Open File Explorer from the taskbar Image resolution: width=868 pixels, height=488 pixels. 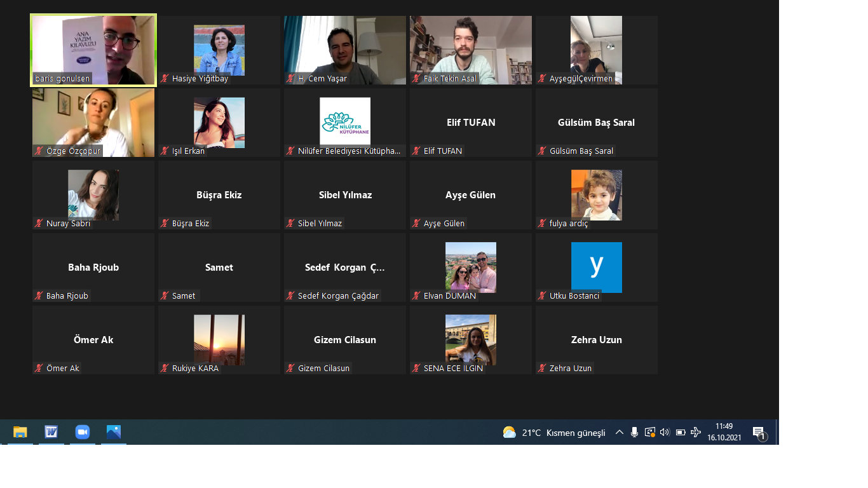click(x=20, y=432)
